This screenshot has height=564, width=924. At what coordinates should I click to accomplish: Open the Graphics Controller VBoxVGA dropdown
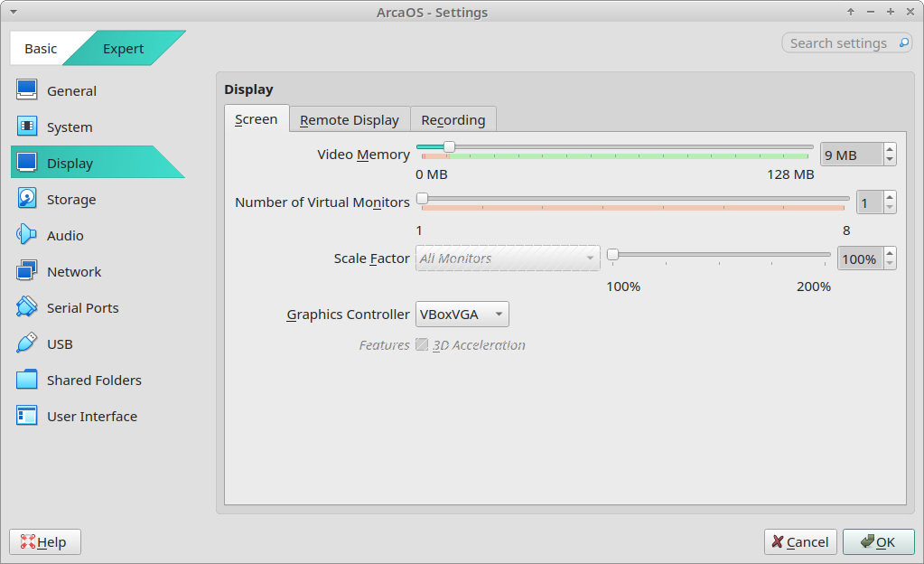pyautogui.click(x=462, y=315)
